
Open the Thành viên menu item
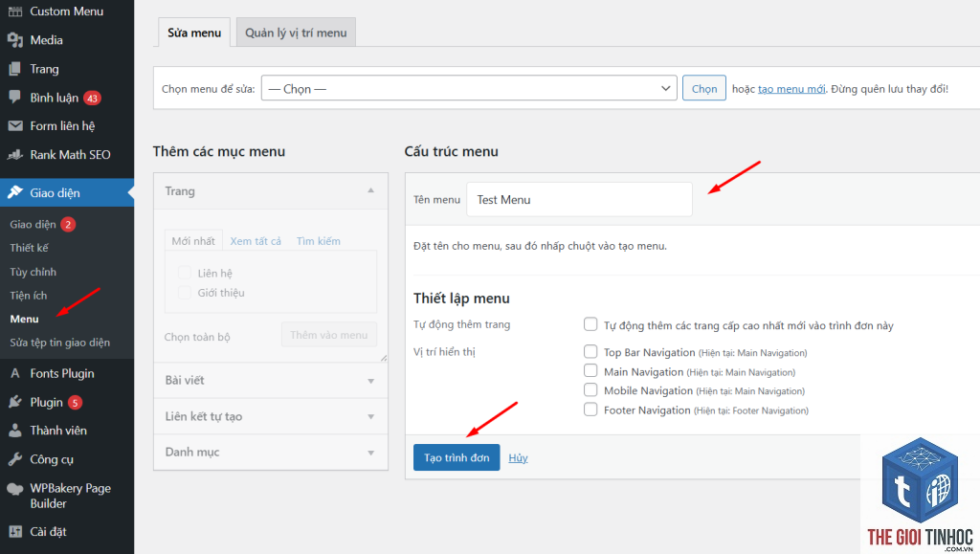pos(58,431)
